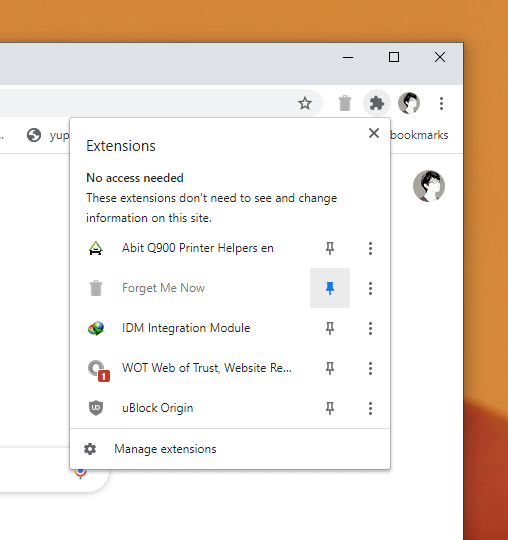This screenshot has width=508, height=540.
Task: Click the IDM globe icon
Action: tap(96, 328)
